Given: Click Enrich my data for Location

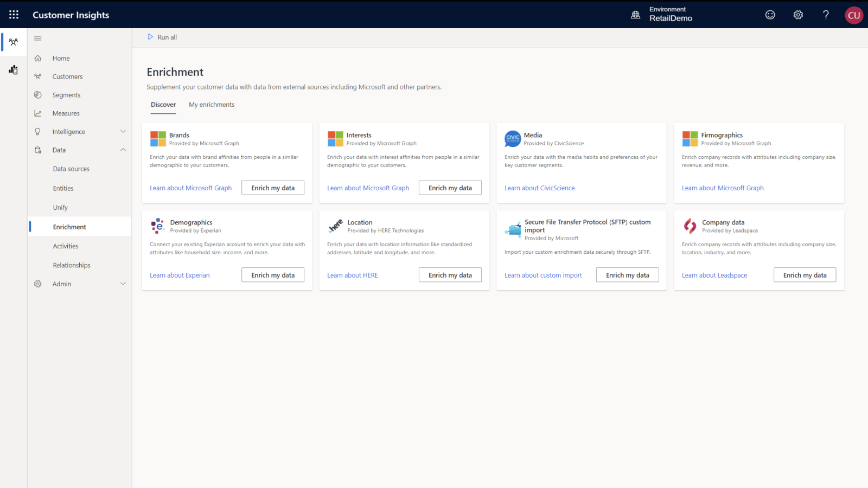Looking at the screenshot, I should click(x=450, y=275).
